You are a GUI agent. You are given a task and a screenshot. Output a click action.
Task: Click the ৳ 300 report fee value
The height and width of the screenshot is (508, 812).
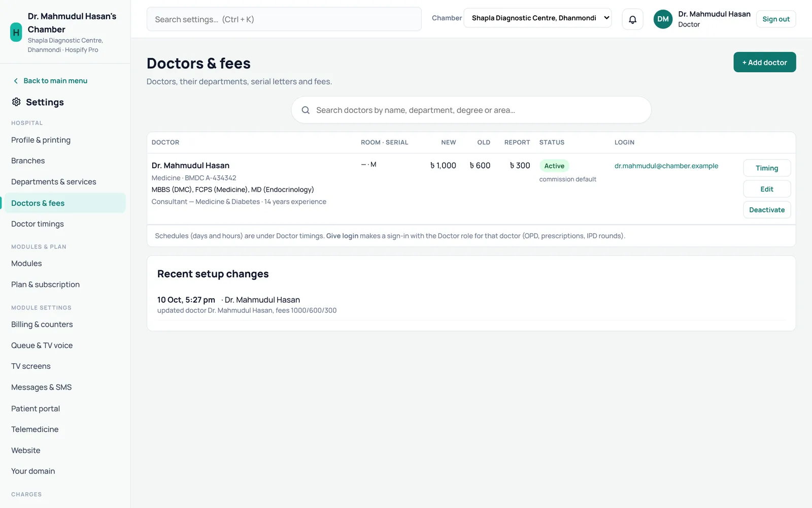coord(520,166)
